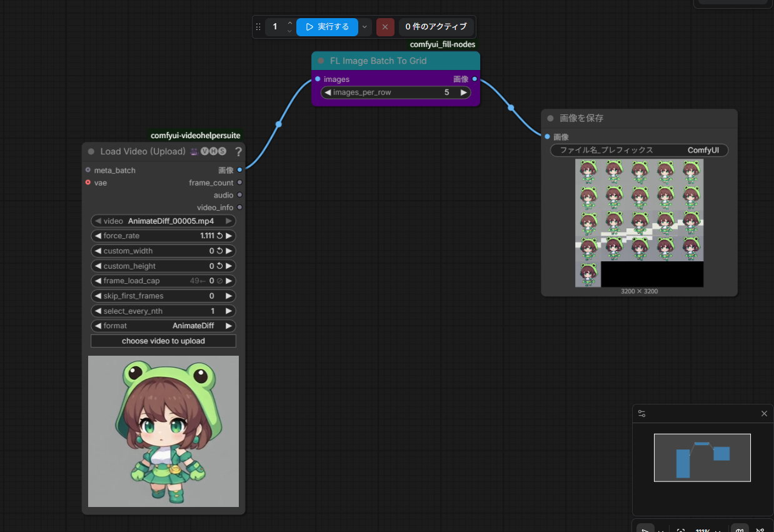Collapse the Load Video (Upload) node via its dot
The width and height of the screenshot is (774, 532).
[91, 151]
